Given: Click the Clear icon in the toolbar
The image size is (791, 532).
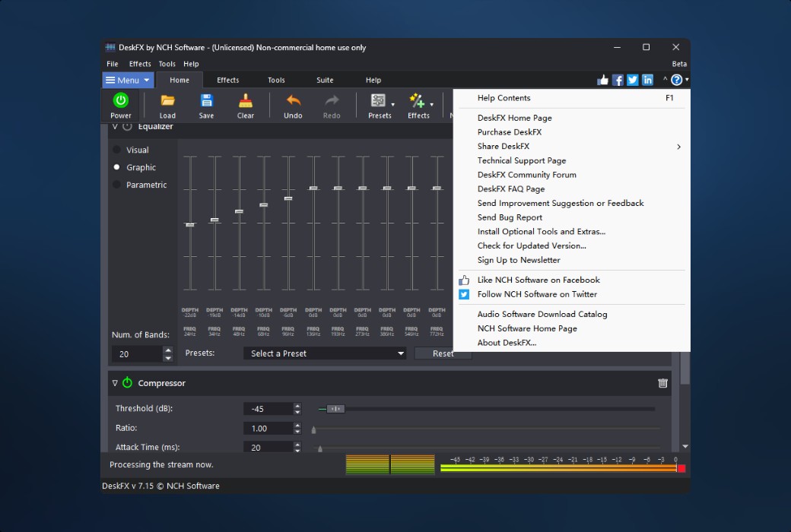Looking at the screenshot, I should pos(245,105).
